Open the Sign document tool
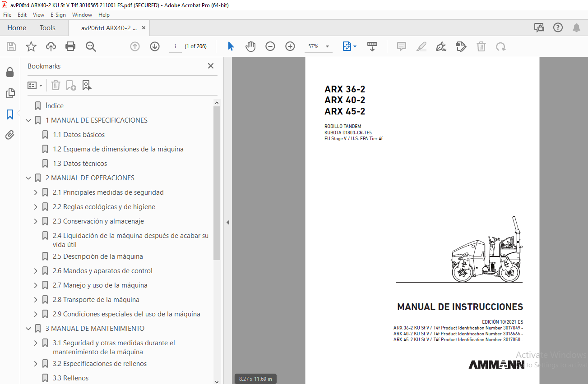 pos(441,46)
